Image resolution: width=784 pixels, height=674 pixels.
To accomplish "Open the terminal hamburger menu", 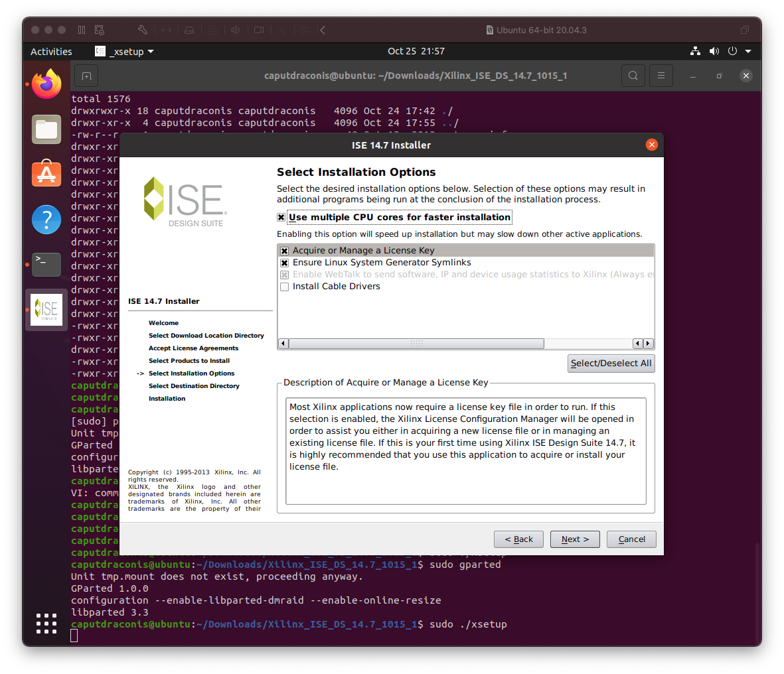I will click(661, 76).
